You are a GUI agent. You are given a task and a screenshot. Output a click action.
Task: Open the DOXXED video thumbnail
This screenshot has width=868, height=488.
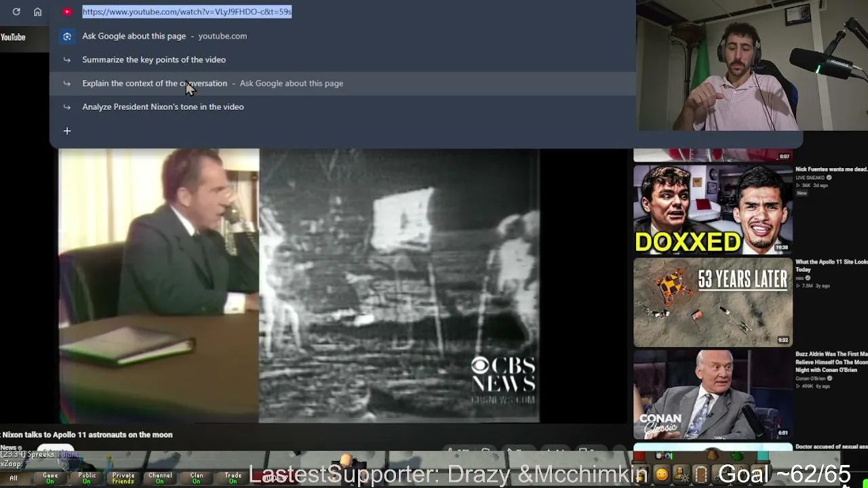click(x=713, y=209)
